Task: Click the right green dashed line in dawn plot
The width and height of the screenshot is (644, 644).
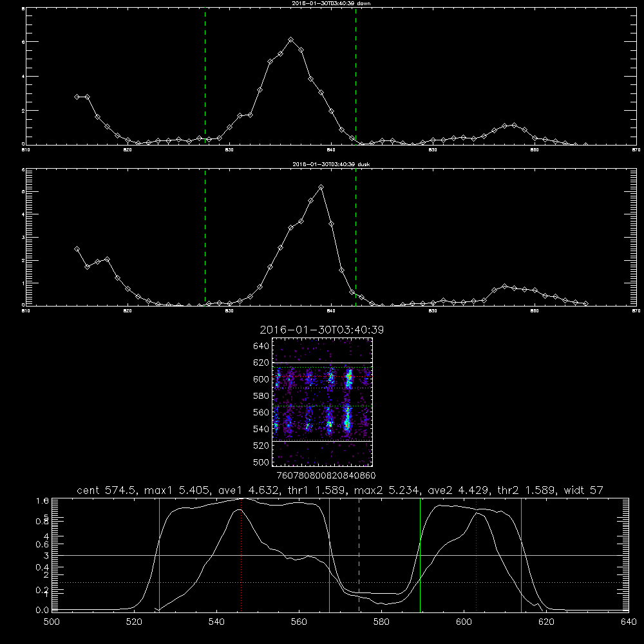Action: [x=355, y=77]
